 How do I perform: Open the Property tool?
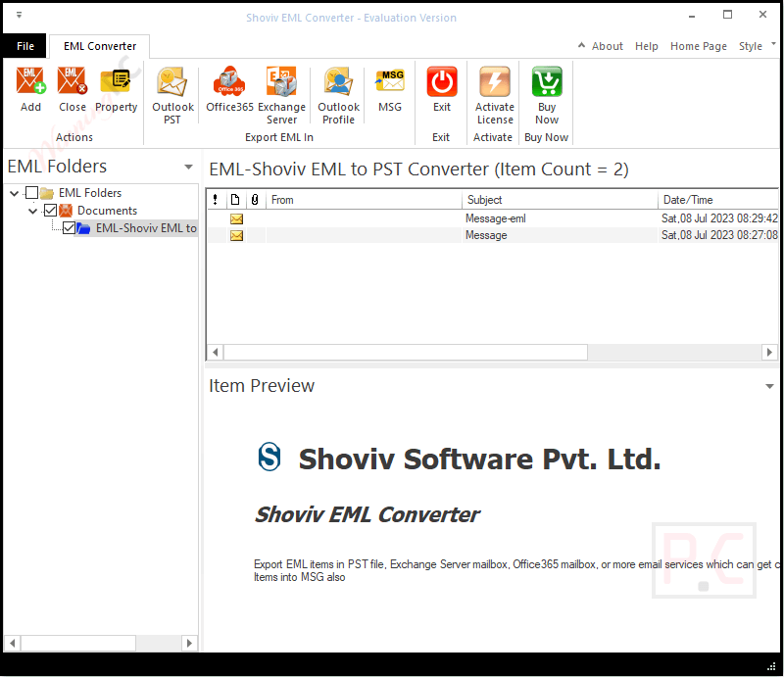point(116,81)
